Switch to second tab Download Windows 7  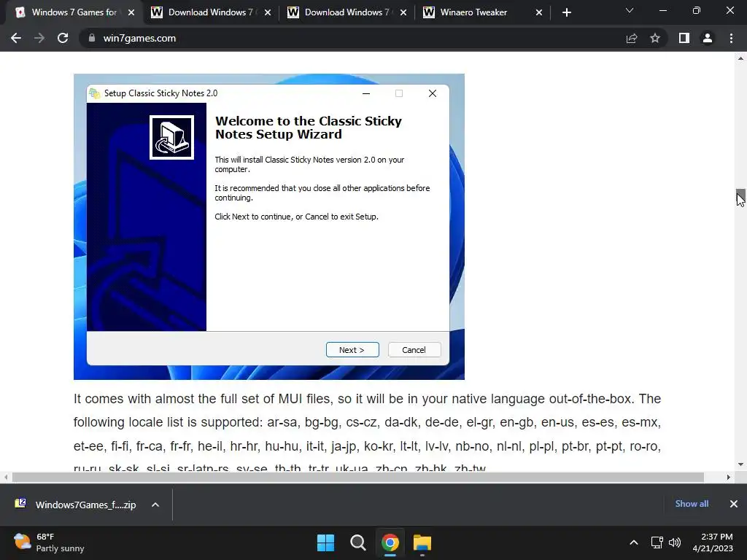click(x=211, y=12)
